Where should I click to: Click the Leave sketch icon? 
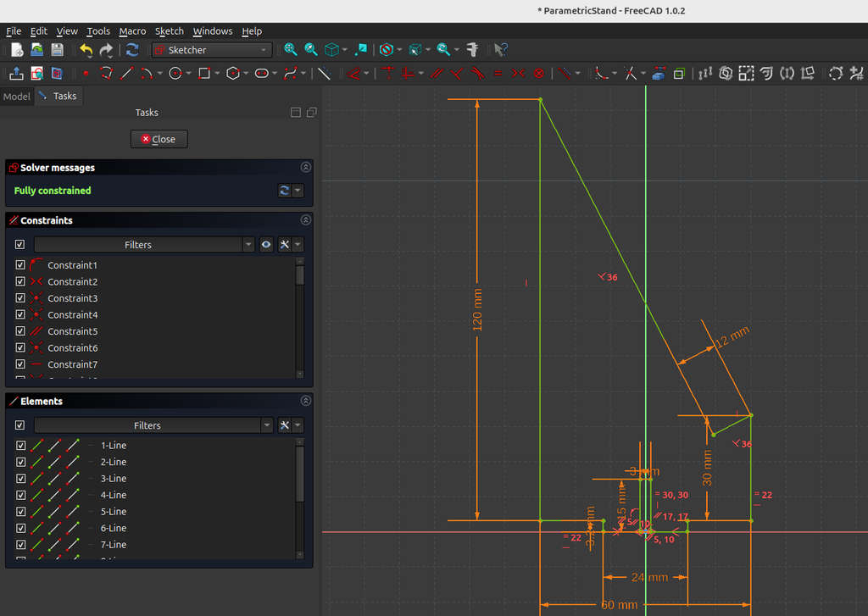point(18,74)
